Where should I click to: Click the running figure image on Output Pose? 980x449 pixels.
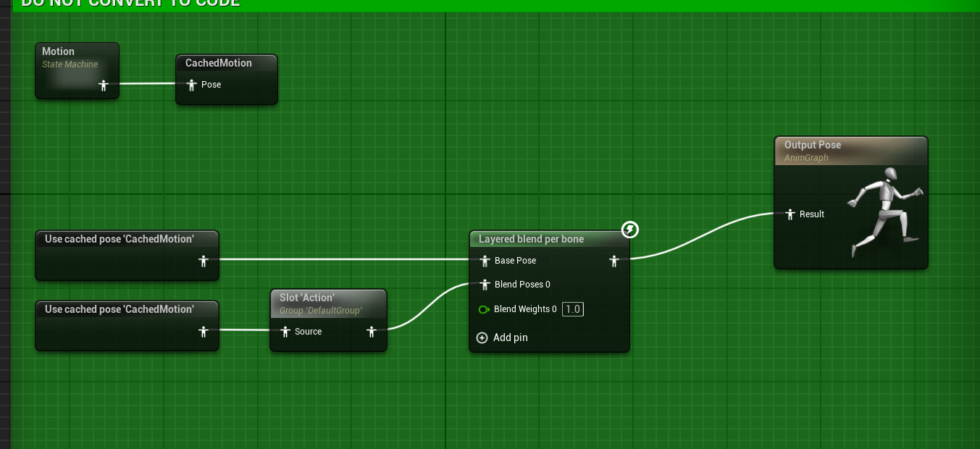point(884,211)
